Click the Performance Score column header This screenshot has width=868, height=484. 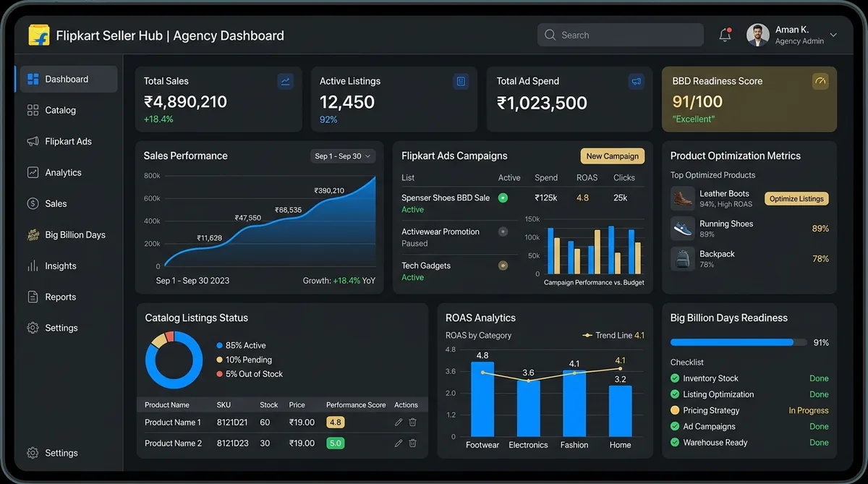pos(356,405)
